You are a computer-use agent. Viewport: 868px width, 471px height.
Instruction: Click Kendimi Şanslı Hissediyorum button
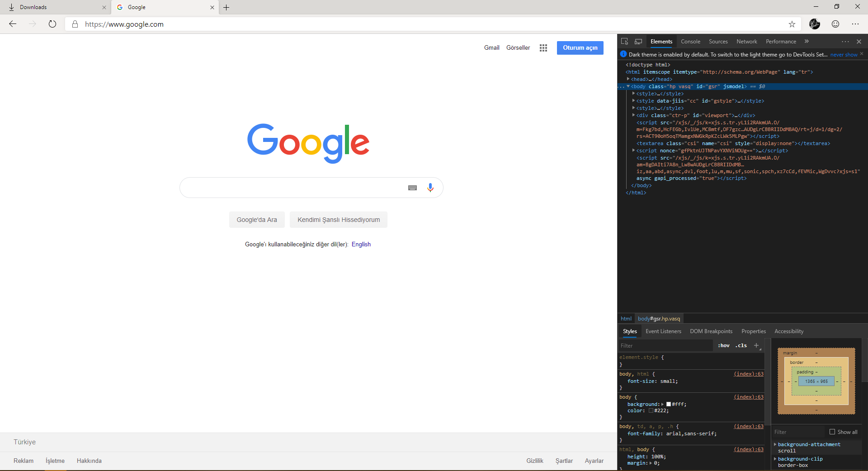(x=339, y=220)
